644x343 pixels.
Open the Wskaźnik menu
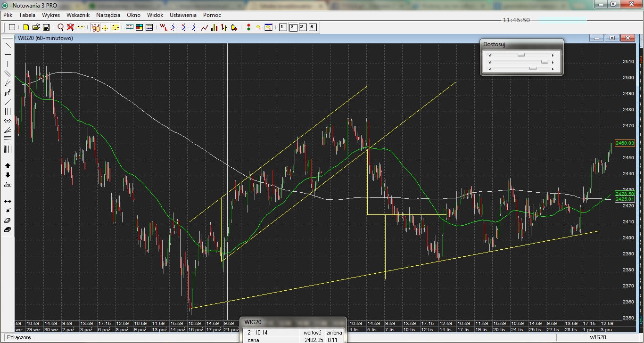[x=78, y=15]
